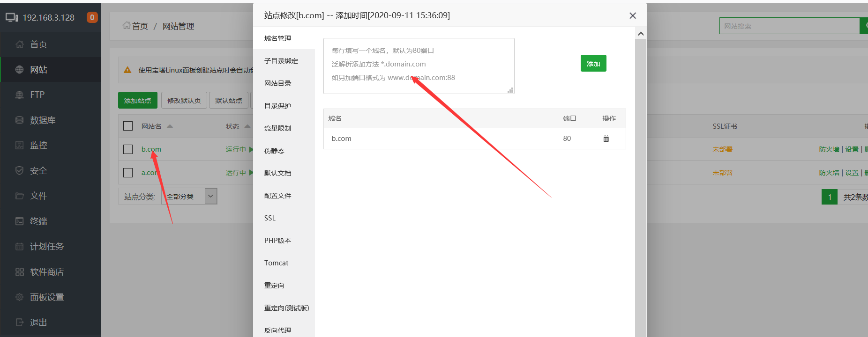Click the 添加站点 button
The image size is (868, 337).
click(x=138, y=100)
